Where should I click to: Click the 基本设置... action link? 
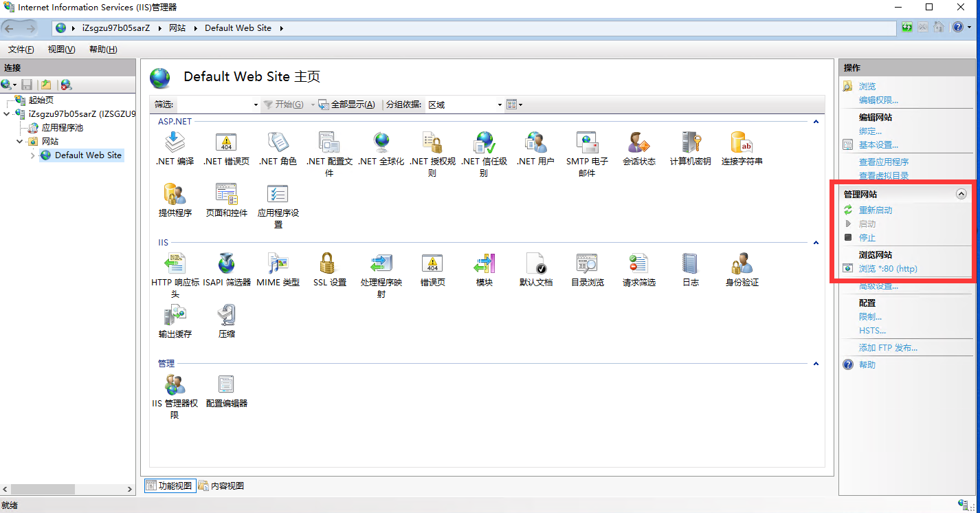(878, 145)
